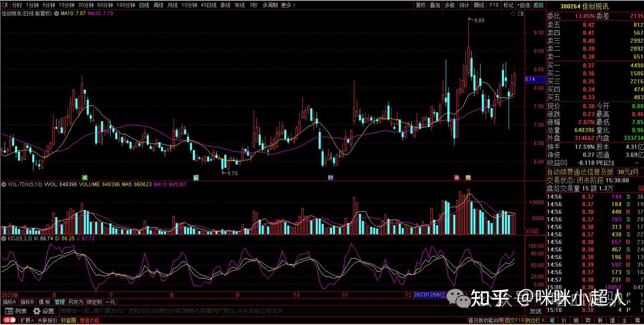Click 另存为 save-as button
The width and height of the screenshot is (644, 325).
tap(75, 302)
